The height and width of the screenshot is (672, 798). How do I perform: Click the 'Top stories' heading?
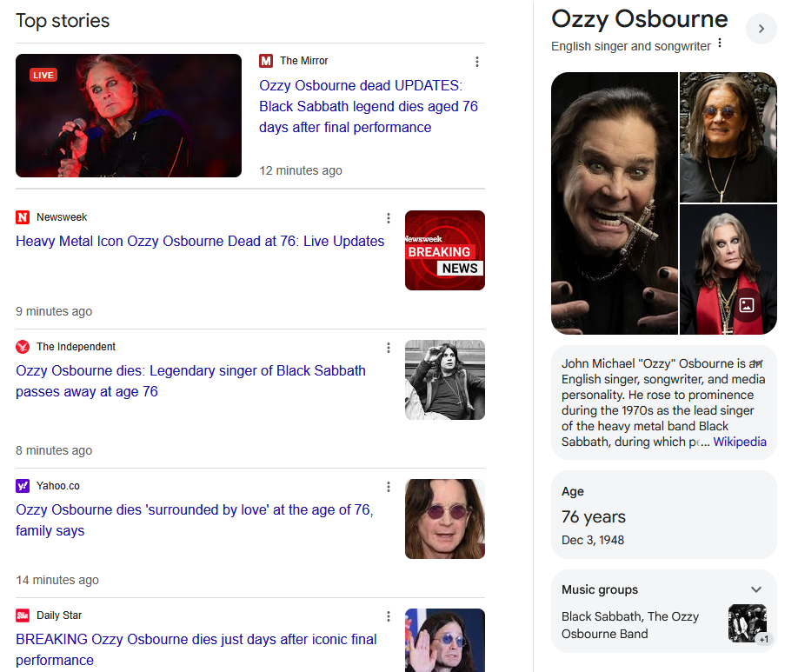(x=63, y=21)
